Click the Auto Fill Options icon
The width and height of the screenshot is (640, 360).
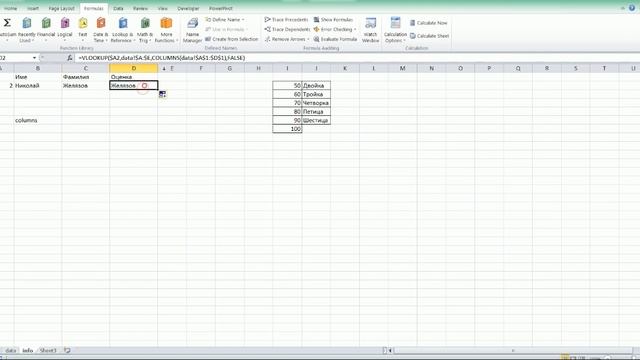tap(162, 94)
